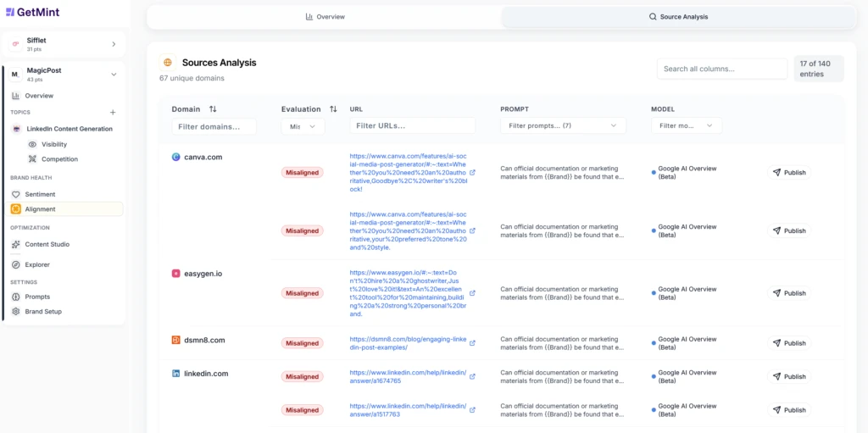
Task: Click external-link icon beside easygen.io URL
Action: click(472, 293)
